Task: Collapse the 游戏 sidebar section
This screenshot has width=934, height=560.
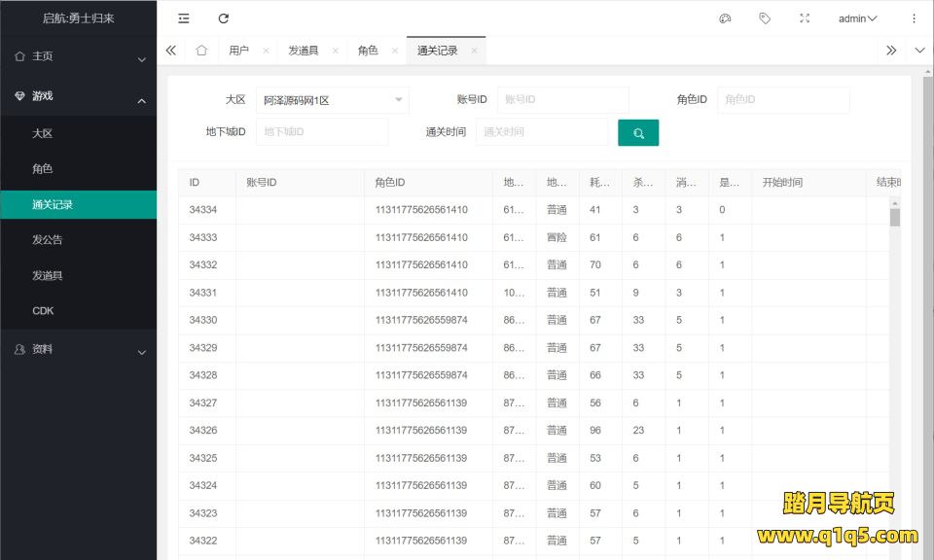Action: [78, 96]
